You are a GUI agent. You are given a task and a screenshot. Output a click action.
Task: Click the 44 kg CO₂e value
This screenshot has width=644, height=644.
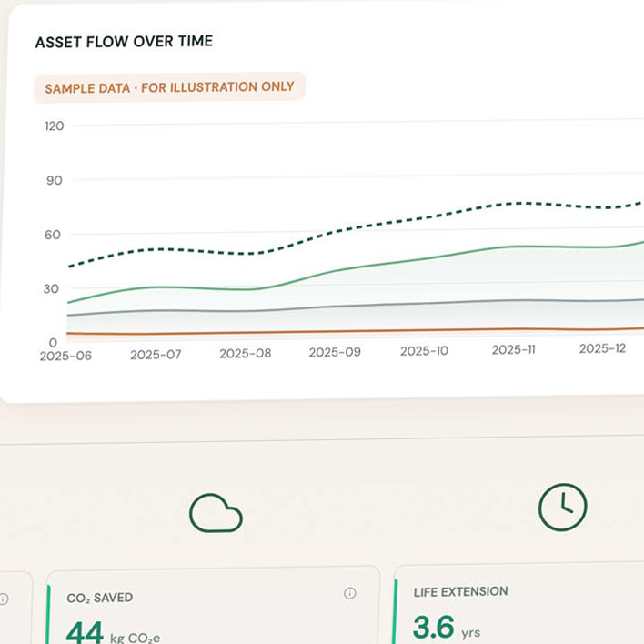tap(113, 633)
